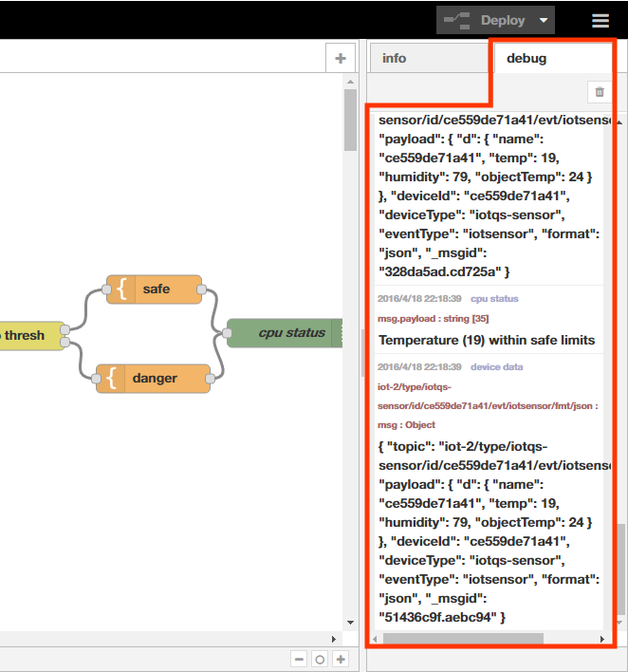Zoom out canvas with minus button
The width and height of the screenshot is (628, 672).
point(299,659)
